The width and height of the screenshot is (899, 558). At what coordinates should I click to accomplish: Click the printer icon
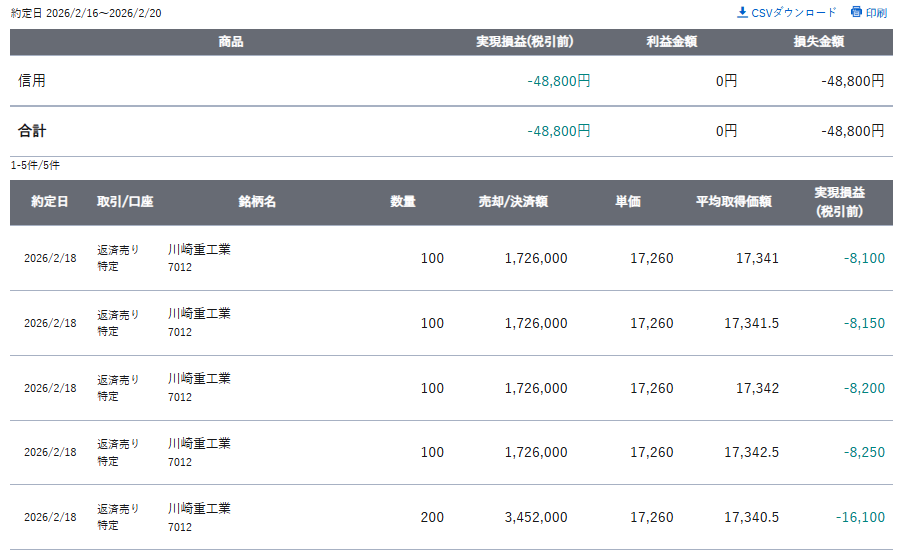tap(856, 13)
